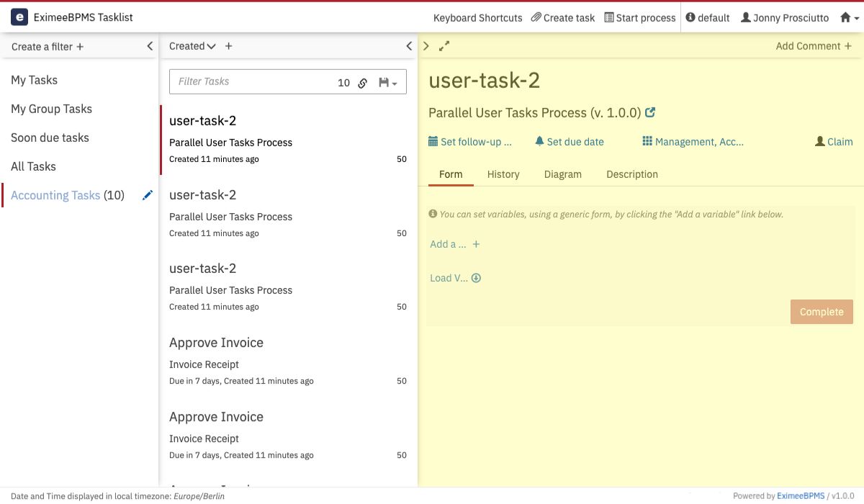Open the home icon dropdown menu
Viewport: 864px width, 504px height.
pyautogui.click(x=850, y=18)
